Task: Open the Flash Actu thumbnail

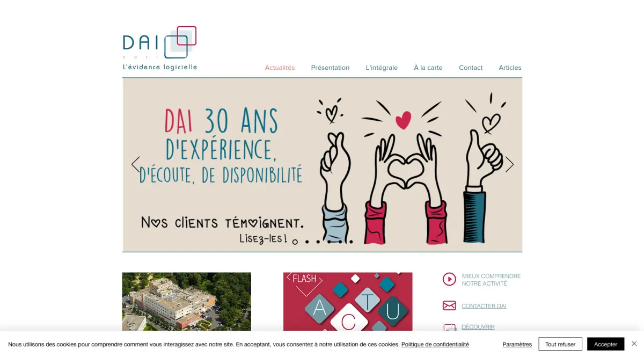Action: [x=348, y=301]
